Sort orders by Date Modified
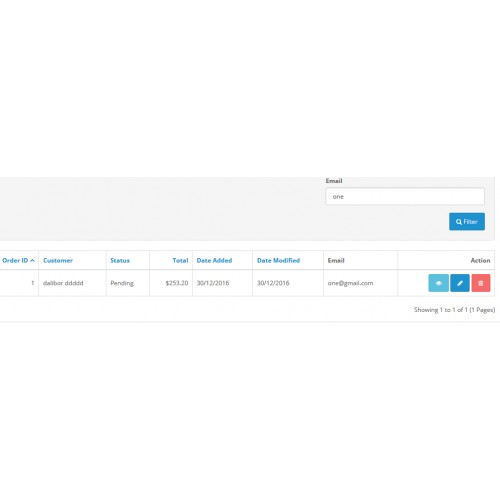This screenshot has height=500, width=500. [278, 260]
